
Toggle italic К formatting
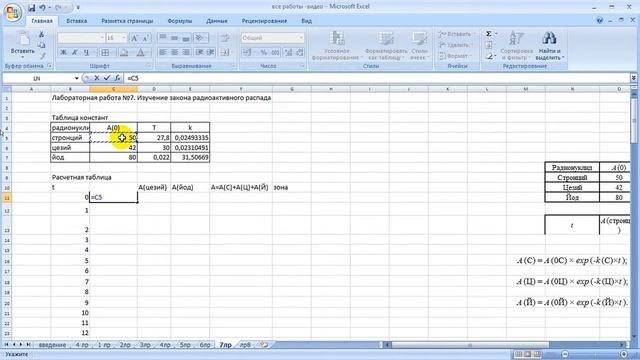click(x=75, y=52)
